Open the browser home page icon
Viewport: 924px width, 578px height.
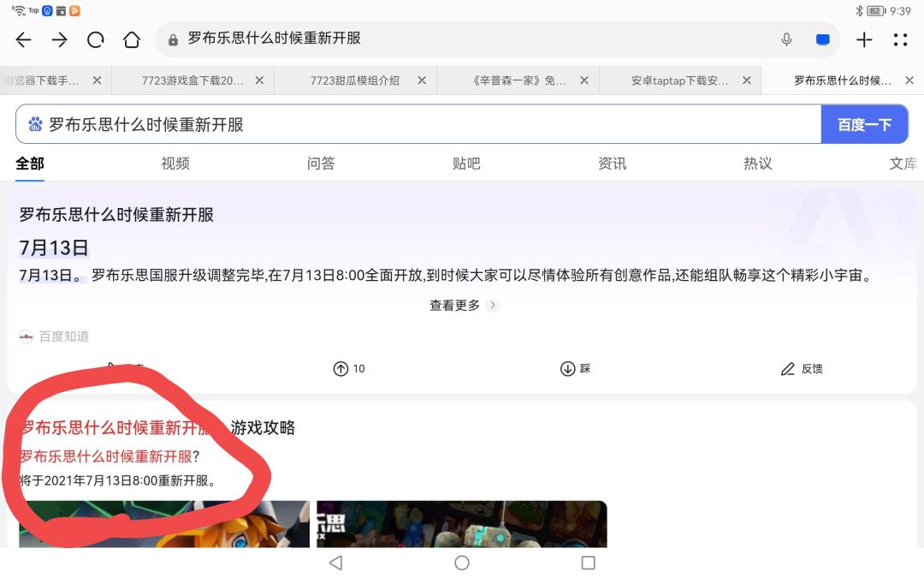tap(132, 39)
